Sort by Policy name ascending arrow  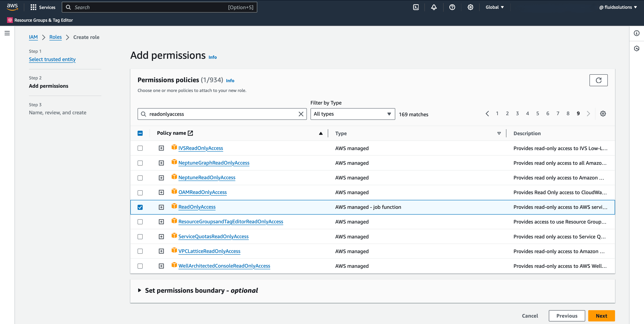coord(321,133)
